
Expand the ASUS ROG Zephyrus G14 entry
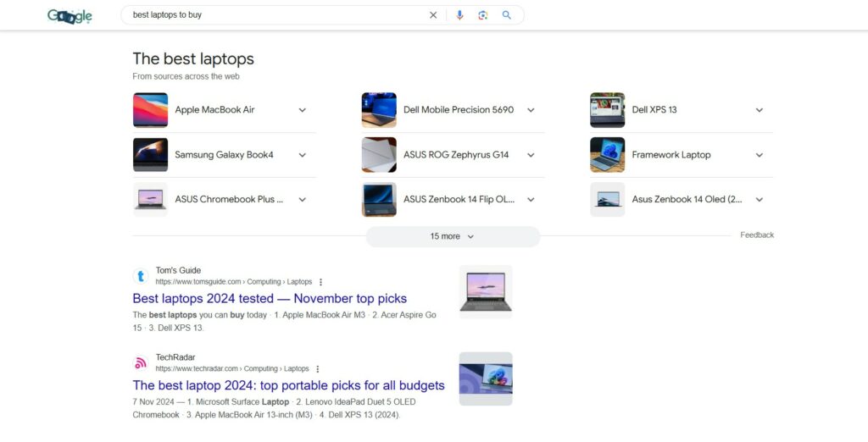531,155
